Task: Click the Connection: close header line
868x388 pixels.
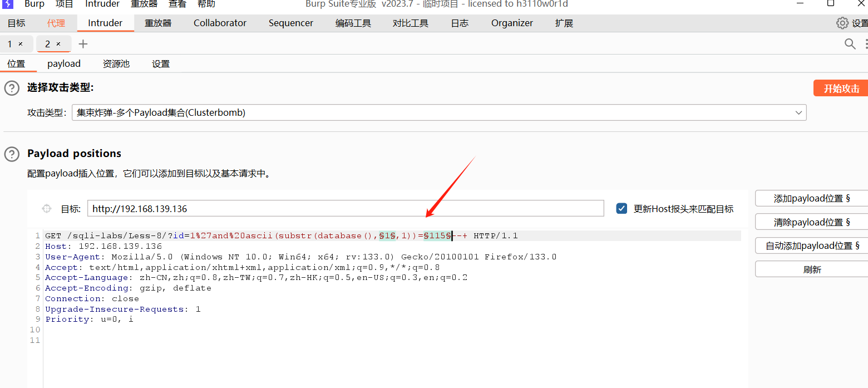Action: pyautogui.click(x=92, y=298)
